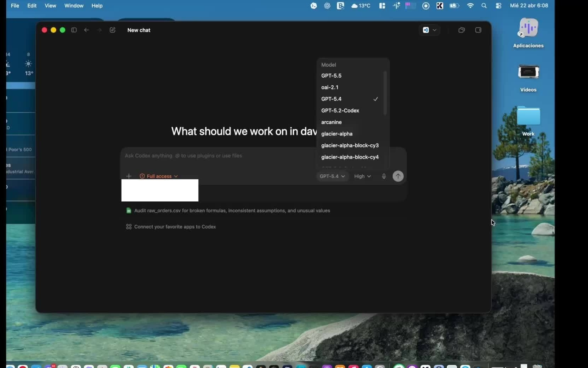The height and width of the screenshot is (368, 588).
Task: Select arcanine from the model list
Action: (x=331, y=122)
